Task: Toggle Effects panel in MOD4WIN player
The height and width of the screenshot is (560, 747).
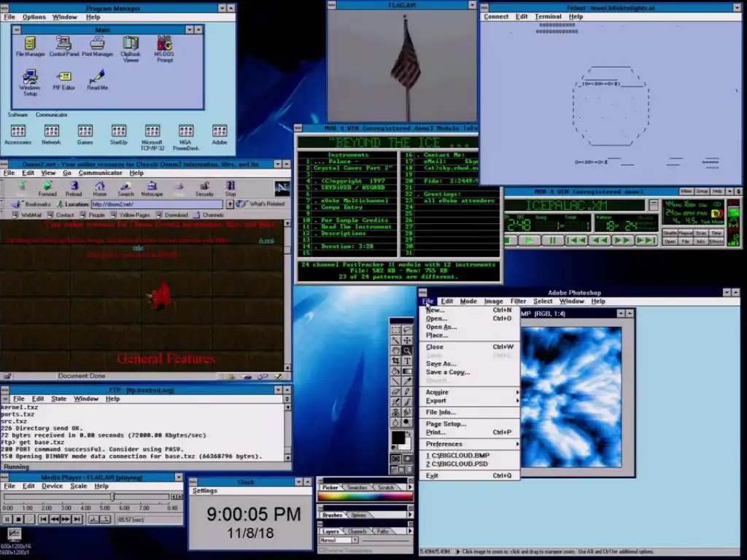Action: pyautogui.click(x=716, y=241)
